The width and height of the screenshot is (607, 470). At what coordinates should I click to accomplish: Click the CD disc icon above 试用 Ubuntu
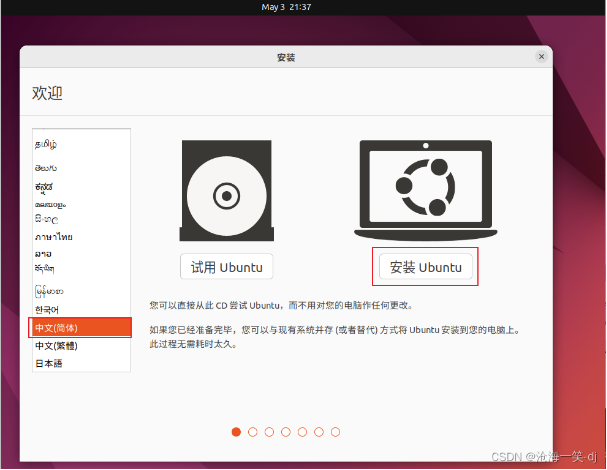pos(227,190)
